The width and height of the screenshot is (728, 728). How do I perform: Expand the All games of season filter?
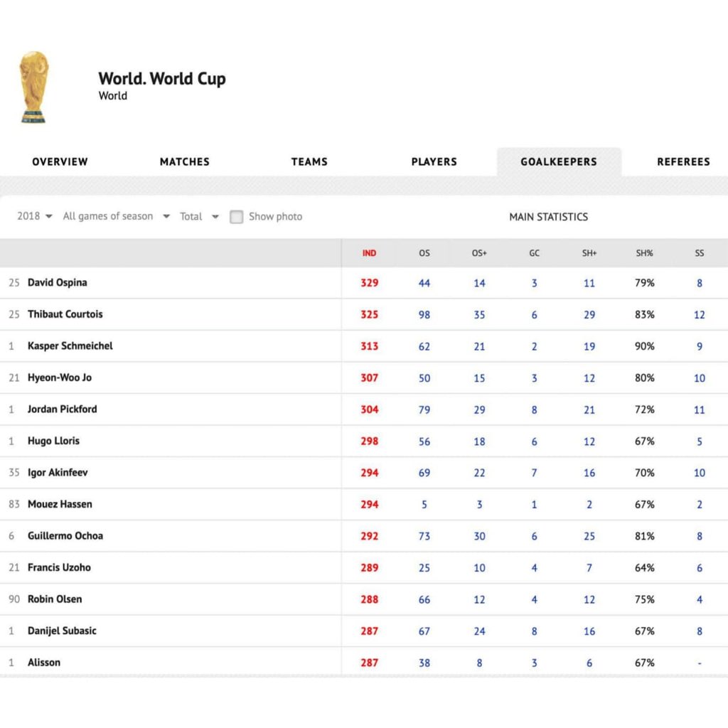pyautogui.click(x=116, y=217)
